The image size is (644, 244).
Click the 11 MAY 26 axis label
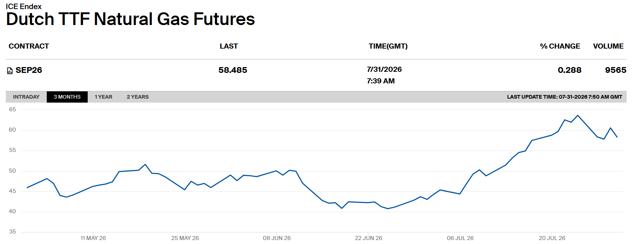coord(93,238)
